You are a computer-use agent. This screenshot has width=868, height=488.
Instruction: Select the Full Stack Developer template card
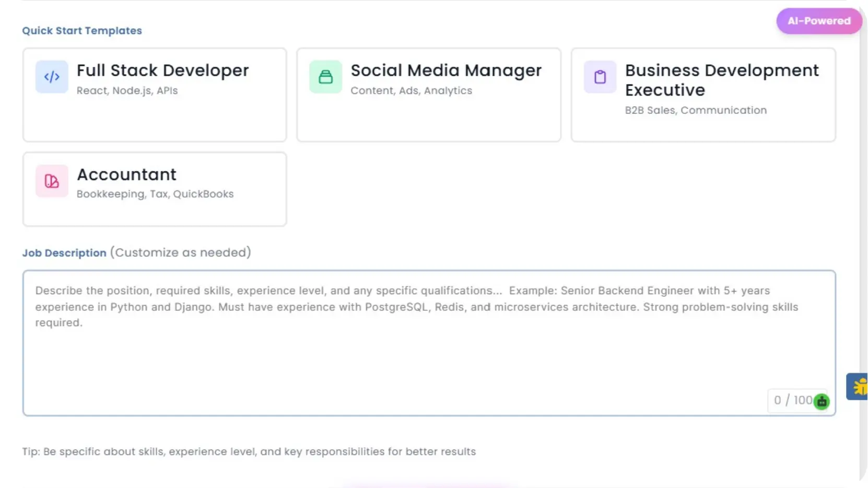coord(155,95)
